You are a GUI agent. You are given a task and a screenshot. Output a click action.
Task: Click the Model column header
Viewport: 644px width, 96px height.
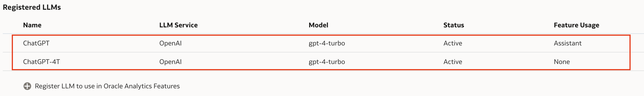click(x=319, y=25)
